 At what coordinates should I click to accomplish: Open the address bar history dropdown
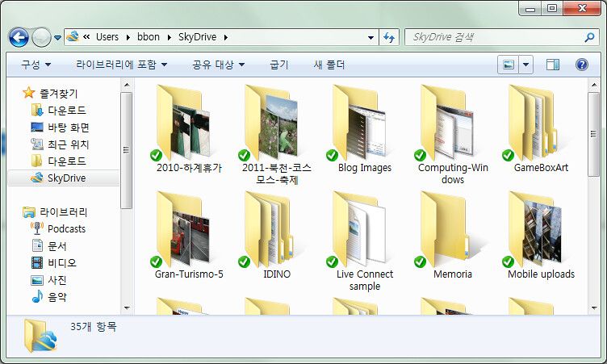(370, 38)
